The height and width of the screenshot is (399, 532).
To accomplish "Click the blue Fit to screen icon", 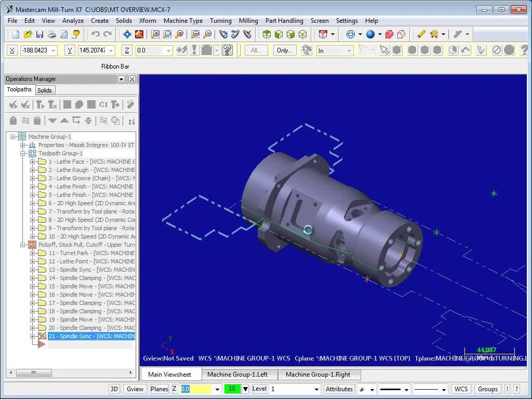I will point(127,34).
